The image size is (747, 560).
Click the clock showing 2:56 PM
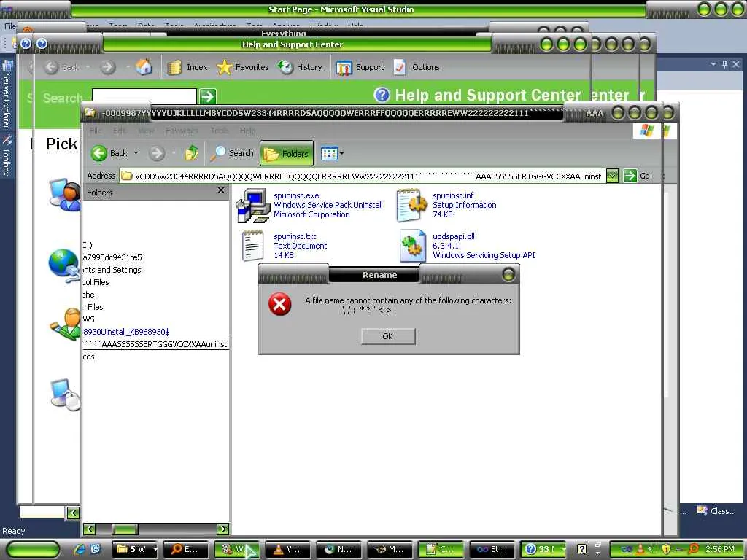click(x=720, y=550)
